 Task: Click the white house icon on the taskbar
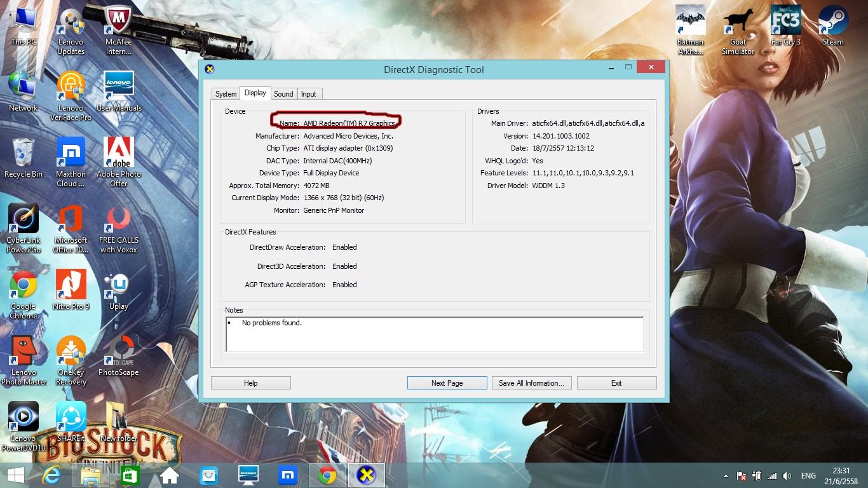169,475
